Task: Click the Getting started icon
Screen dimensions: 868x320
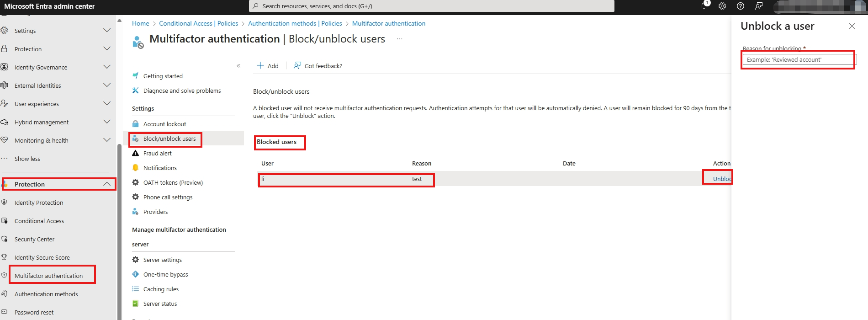Action: pyautogui.click(x=135, y=76)
